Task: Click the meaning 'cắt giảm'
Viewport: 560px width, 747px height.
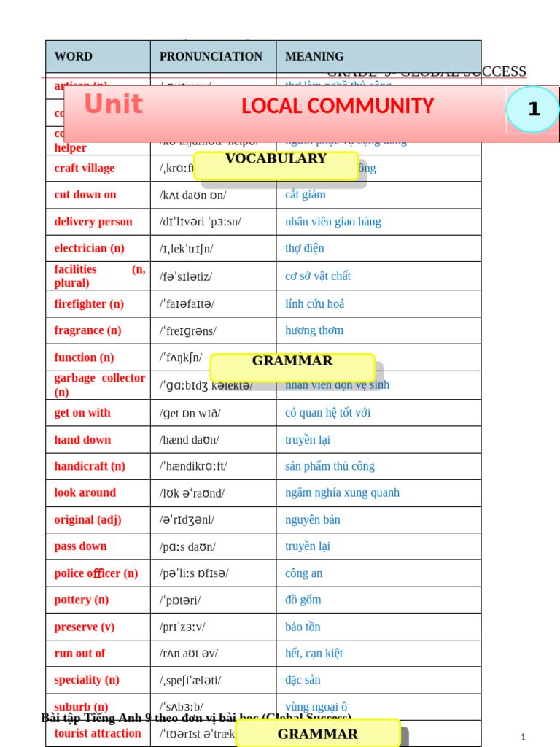Action: (x=306, y=195)
